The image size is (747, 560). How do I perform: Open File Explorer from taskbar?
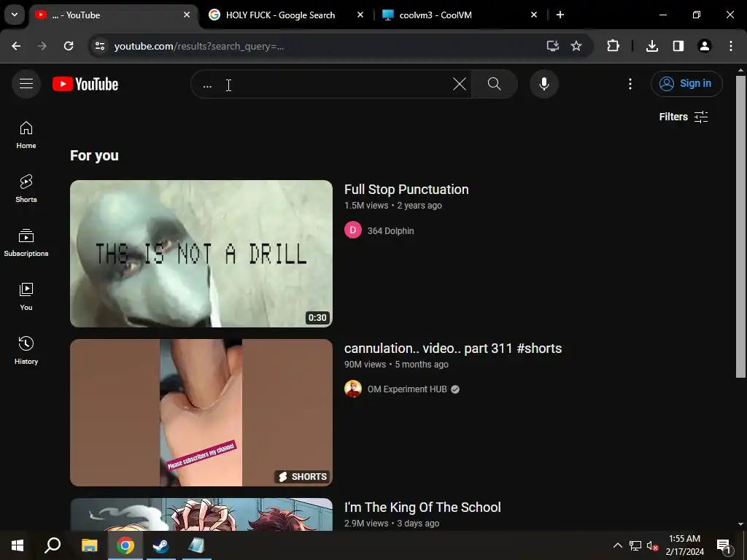pyautogui.click(x=89, y=545)
